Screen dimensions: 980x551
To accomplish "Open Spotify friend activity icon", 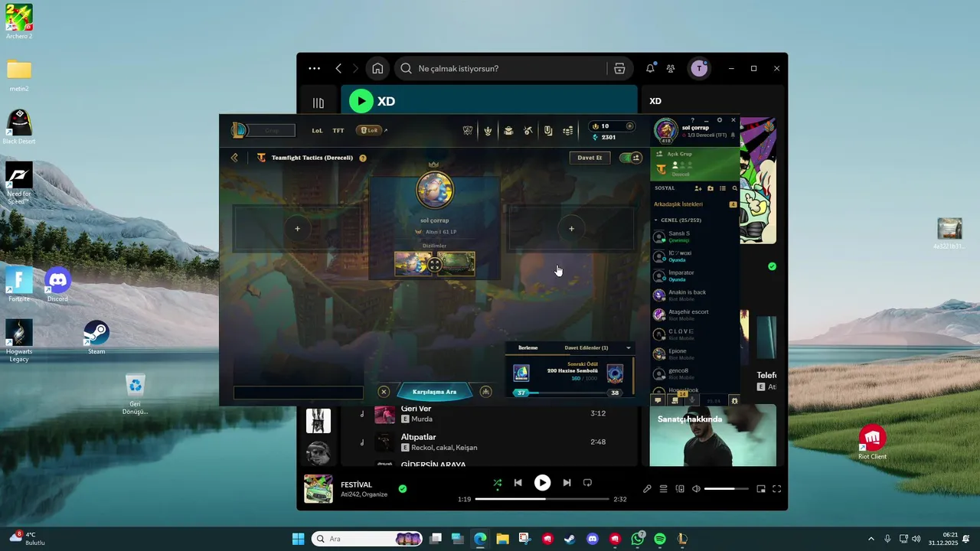I will coord(671,69).
